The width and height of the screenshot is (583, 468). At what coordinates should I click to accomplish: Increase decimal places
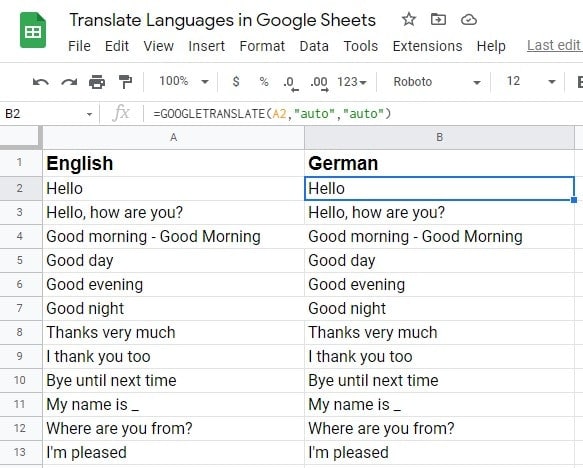tap(319, 83)
